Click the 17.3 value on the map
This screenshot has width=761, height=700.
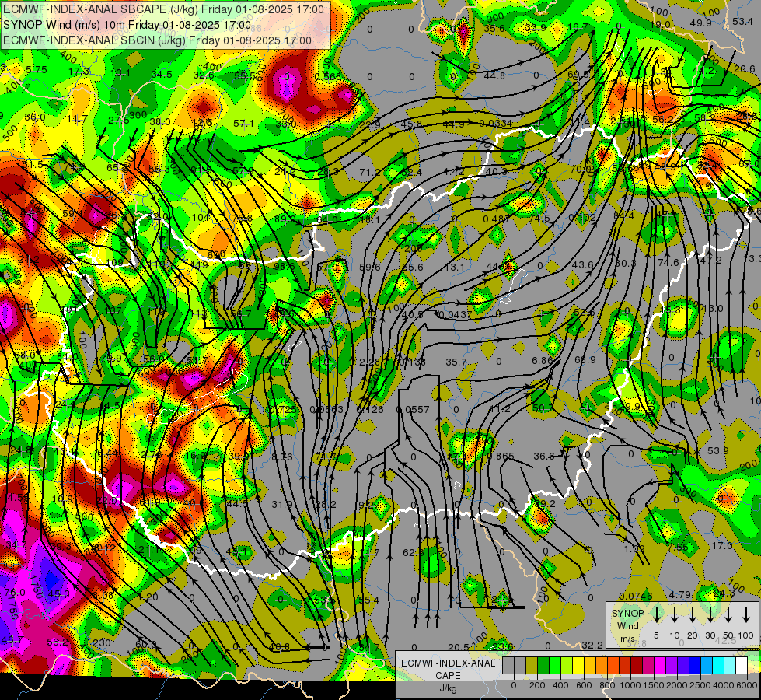point(79,72)
